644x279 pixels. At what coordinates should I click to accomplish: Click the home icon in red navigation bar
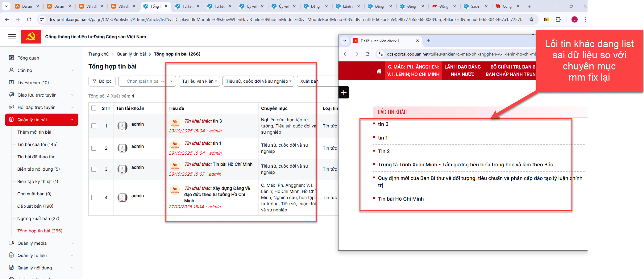pyautogui.click(x=379, y=71)
